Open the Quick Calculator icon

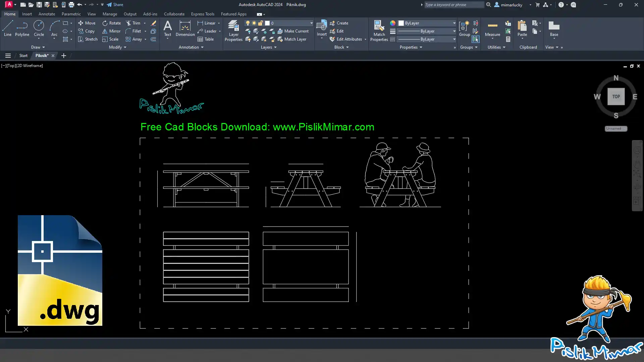click(508, 39)
